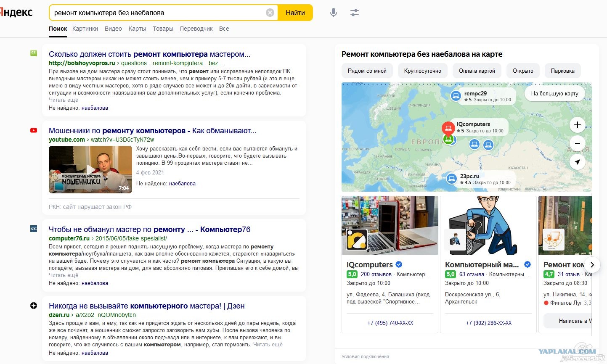607x364 pixels.
Task: Open the Карты tab
Action: pos(137,29)
